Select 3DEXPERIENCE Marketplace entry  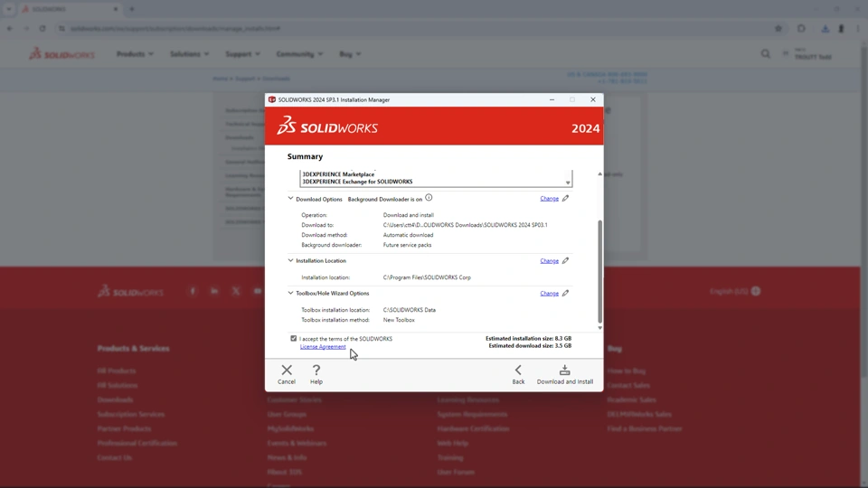(x=338, y=174)
